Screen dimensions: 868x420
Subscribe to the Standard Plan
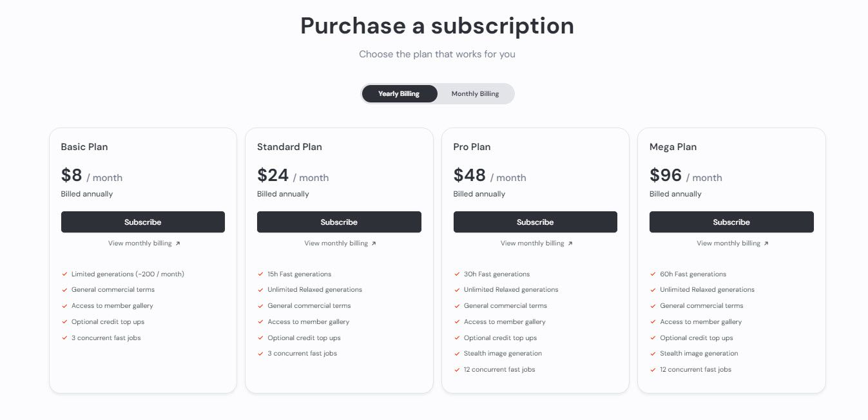tap(339, 222)
